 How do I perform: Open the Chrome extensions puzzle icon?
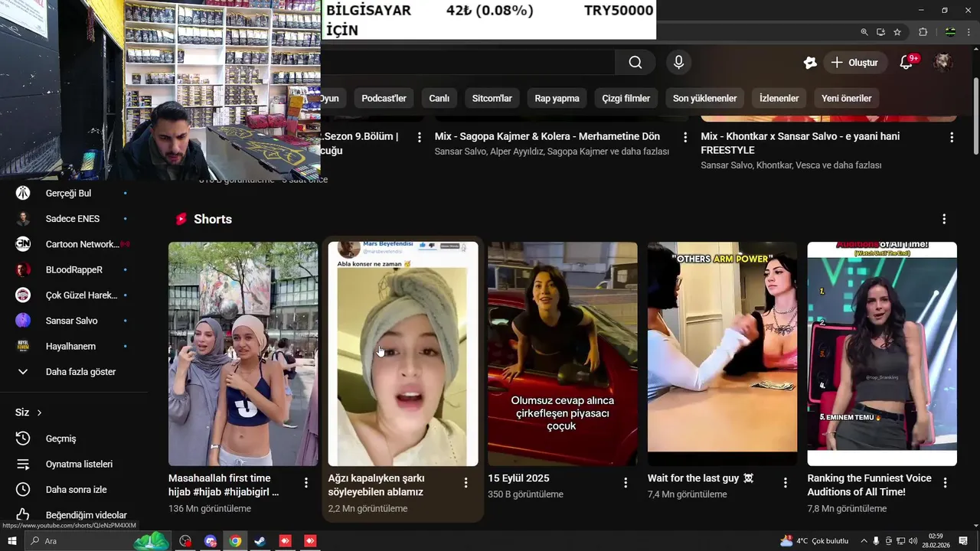923,32
